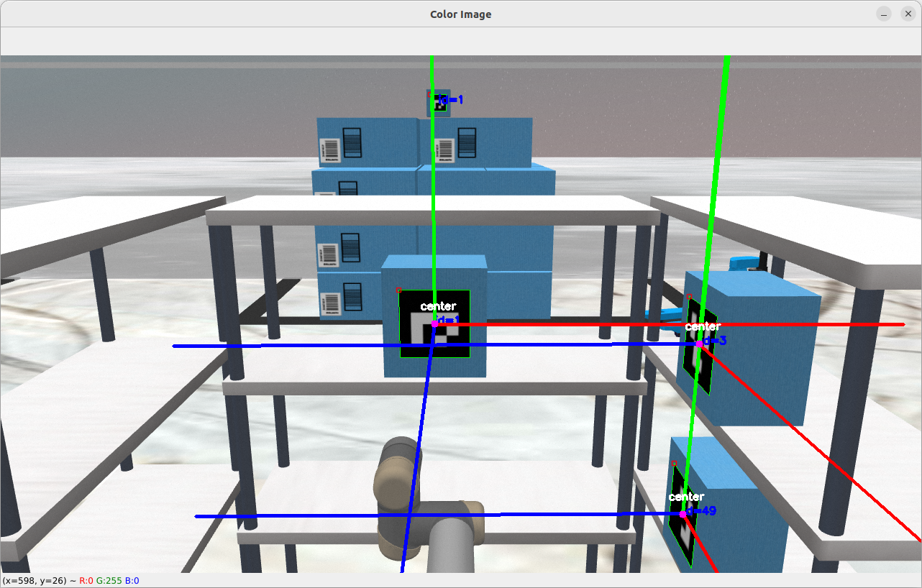The image size is (922, 588).
Task: Click the blue id=3 text label
Action: [x=715, y=341]
